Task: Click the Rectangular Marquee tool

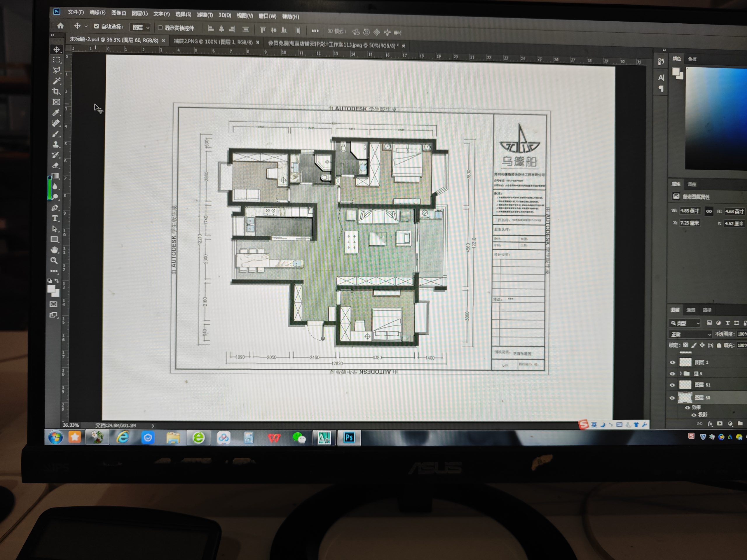Action: click(x=57, y=60)
